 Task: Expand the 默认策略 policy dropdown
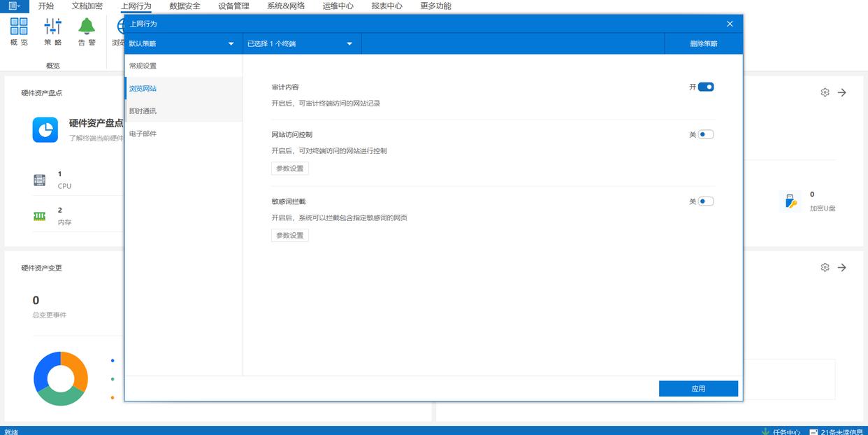tap(182, 44)
